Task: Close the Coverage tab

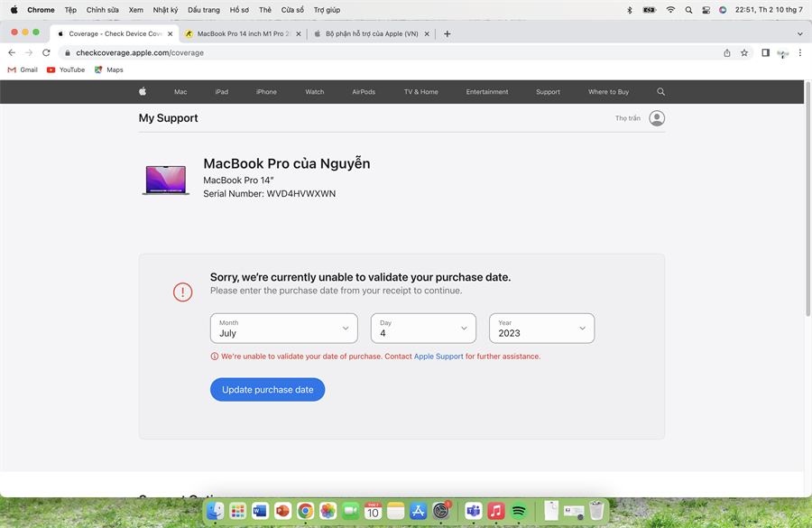Action: (171, 33)
